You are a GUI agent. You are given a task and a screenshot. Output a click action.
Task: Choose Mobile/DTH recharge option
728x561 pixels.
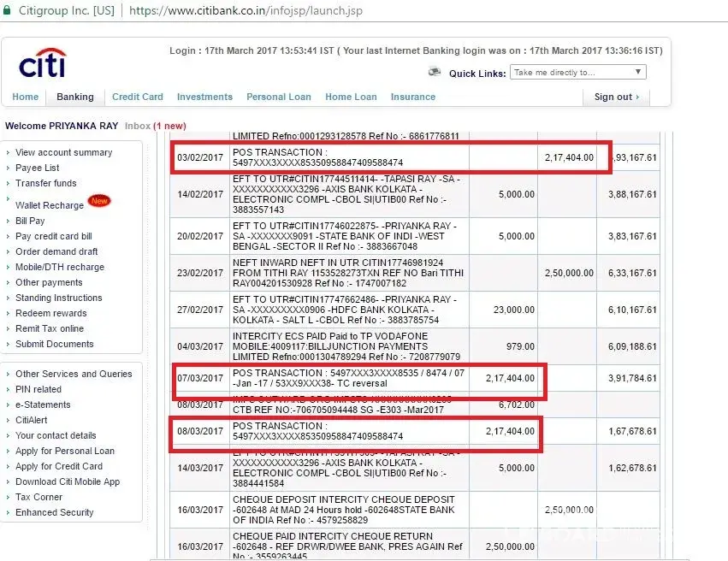click(59, 268)
